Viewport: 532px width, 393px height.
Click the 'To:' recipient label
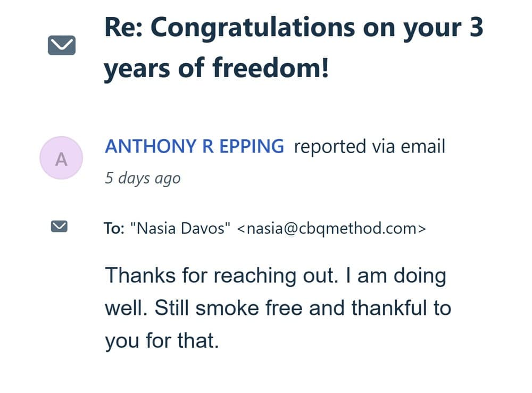[114, 229]
